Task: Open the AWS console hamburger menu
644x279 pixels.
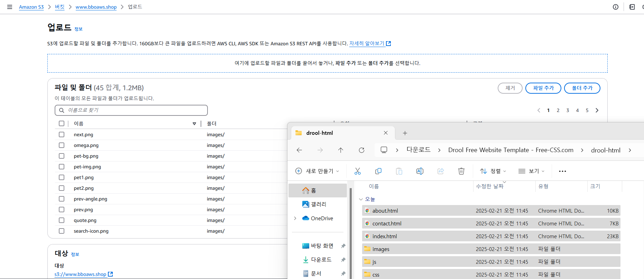Action: (x=10, y=7)
